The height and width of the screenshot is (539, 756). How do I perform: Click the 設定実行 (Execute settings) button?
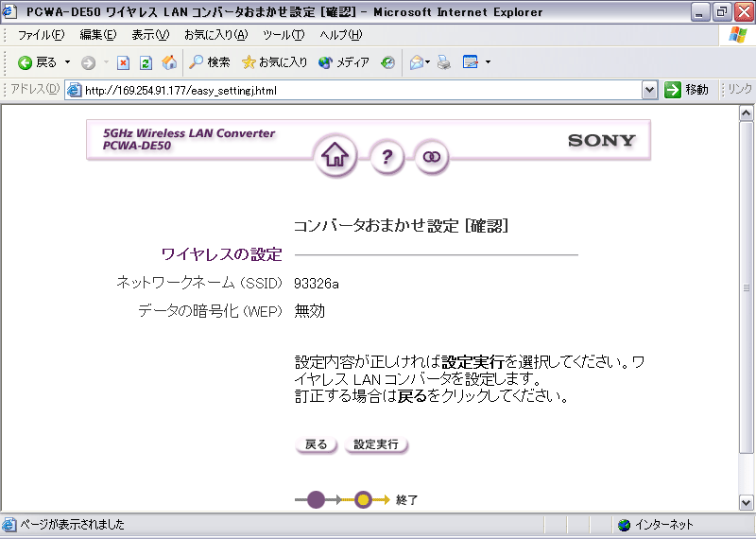point(376,444)
